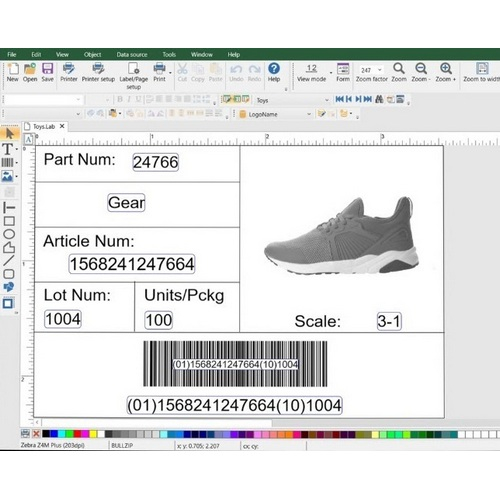Fit label with Zoom to width
The height and width of the screenshot is (500, 500).
tap(481, 72)
